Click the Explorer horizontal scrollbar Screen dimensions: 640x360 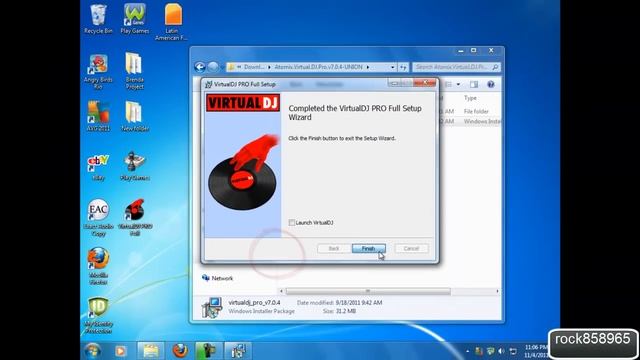(368, 291)
